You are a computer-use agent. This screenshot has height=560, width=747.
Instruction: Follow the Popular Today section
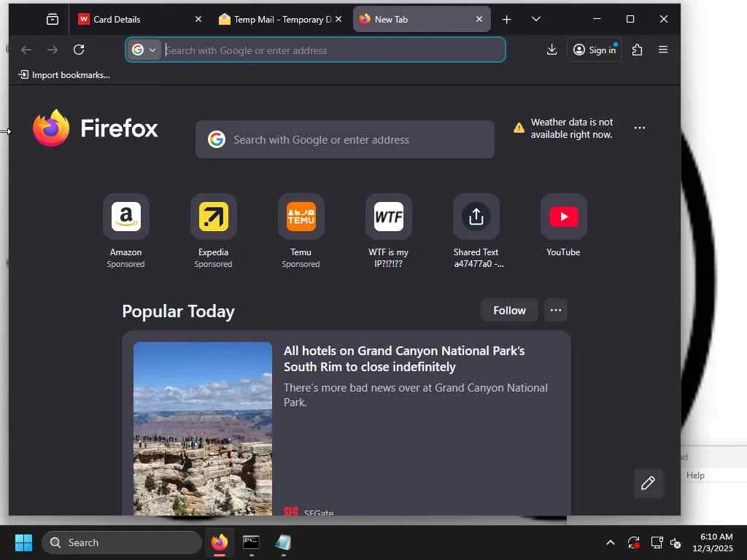(x=509, y=311)
